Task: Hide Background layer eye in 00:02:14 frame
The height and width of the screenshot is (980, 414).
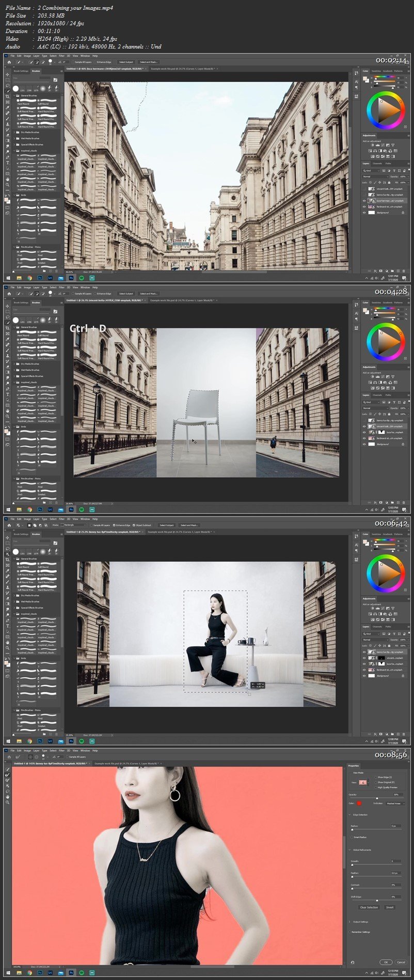Action: click(x=364, y=213)
